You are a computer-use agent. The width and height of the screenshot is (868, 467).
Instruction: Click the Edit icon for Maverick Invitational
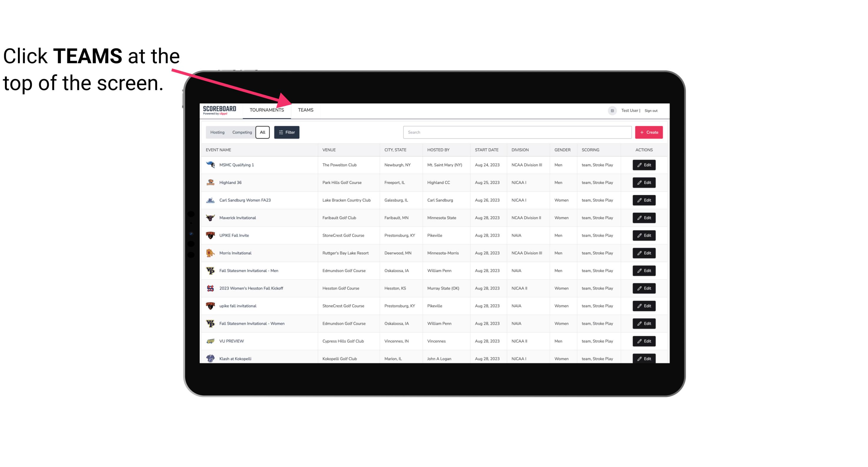[x=644, y=217]
